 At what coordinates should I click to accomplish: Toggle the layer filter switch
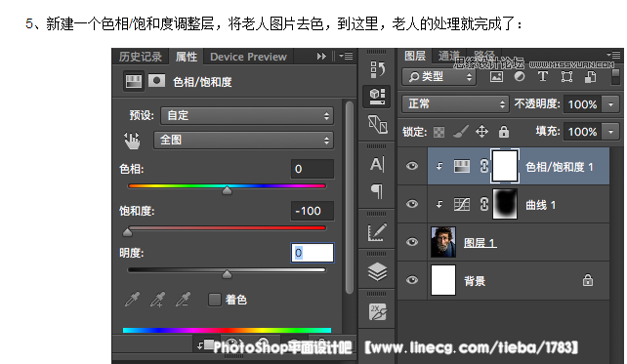tap(616, 76)
